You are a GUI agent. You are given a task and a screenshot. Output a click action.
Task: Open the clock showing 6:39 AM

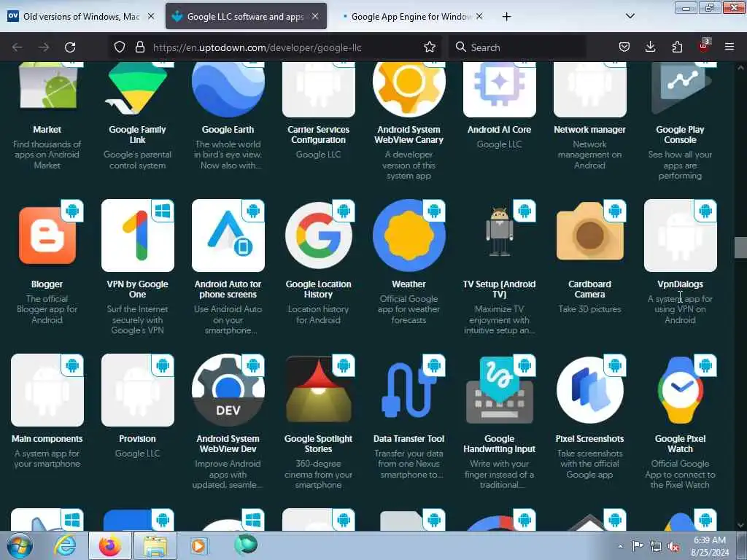tap(709, 546)
